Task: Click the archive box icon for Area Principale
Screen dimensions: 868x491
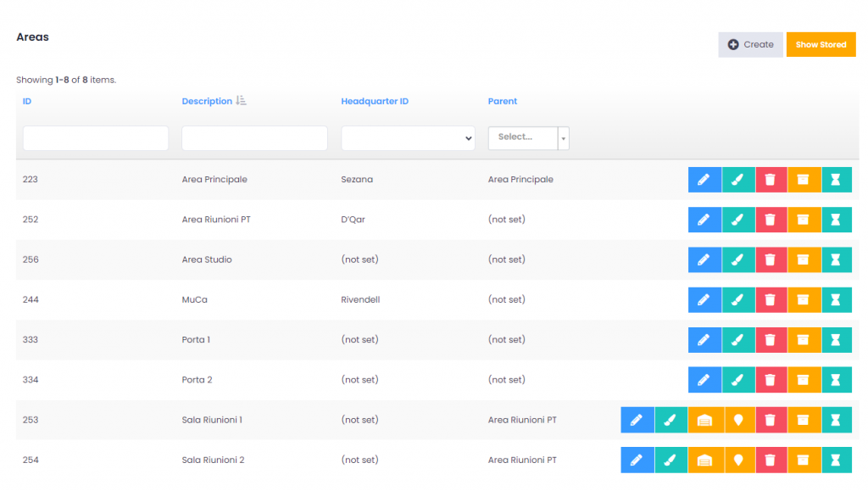Action: pos(804,180)
